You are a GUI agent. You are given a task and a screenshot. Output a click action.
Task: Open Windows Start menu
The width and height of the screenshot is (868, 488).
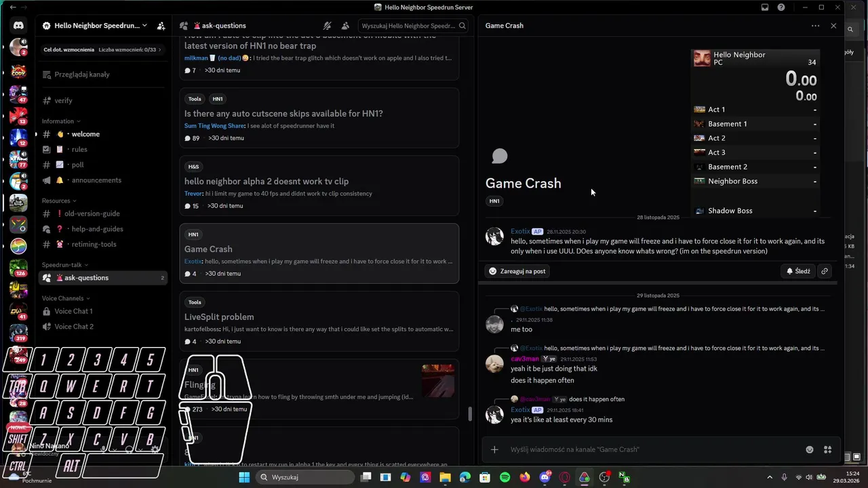(x=244, y=477)
